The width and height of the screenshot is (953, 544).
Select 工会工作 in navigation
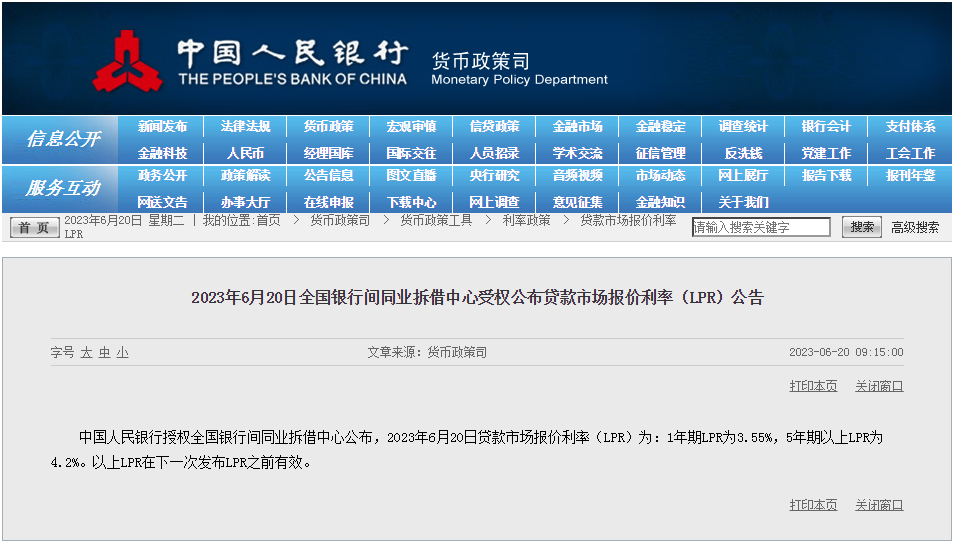click(x=910, y=153)
